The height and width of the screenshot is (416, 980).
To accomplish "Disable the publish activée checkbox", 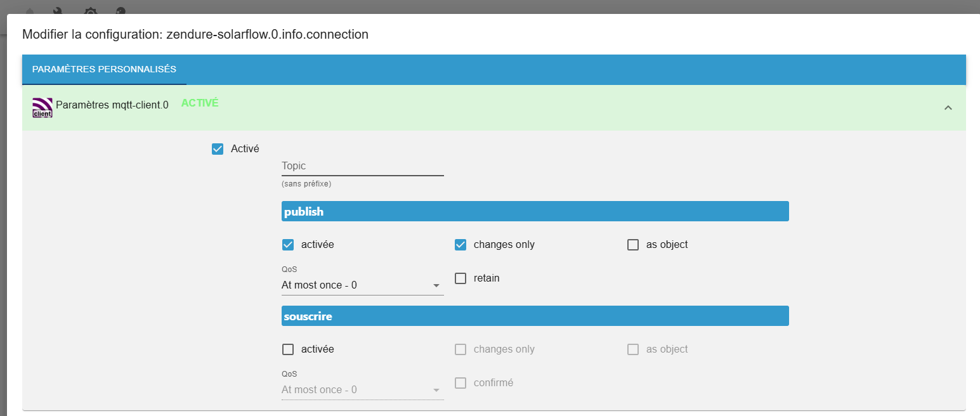I will pos(288,245).
